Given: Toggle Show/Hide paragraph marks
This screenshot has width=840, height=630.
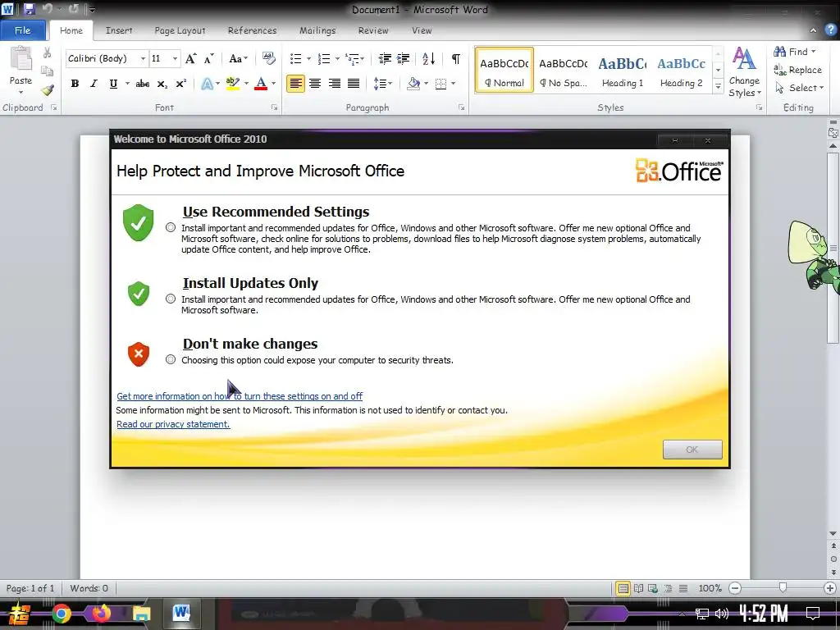Looking at the screenshot, I should 456,58.
